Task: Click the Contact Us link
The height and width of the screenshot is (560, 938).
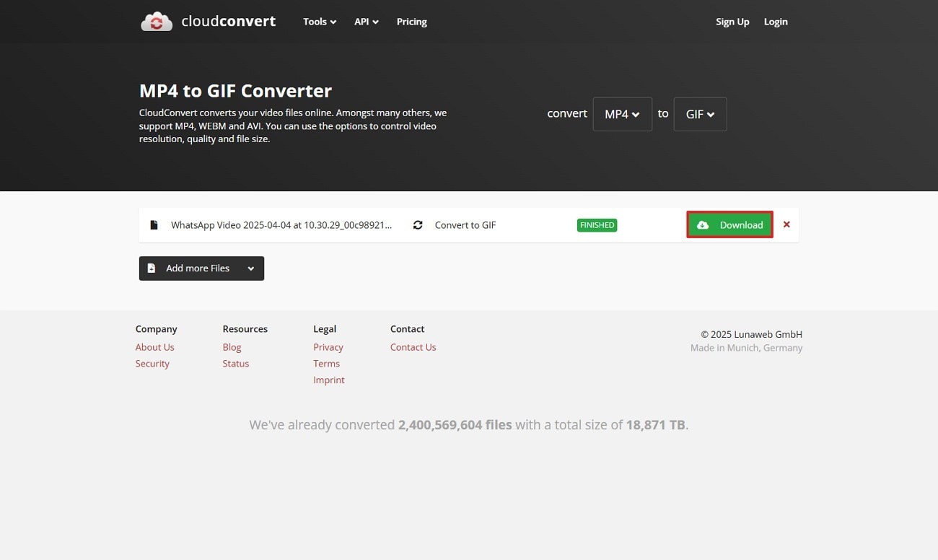Action: click(413, 347)
